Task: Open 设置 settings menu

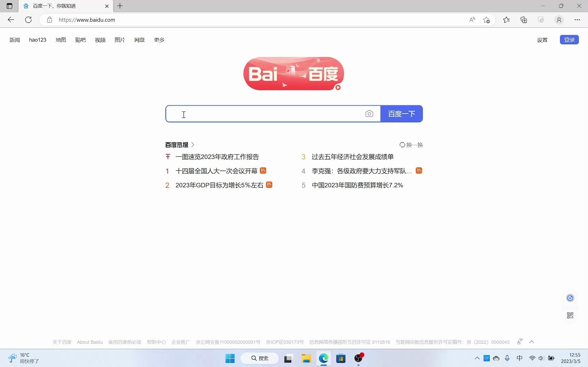Action: pyautogui.click(x=542, y=40)
